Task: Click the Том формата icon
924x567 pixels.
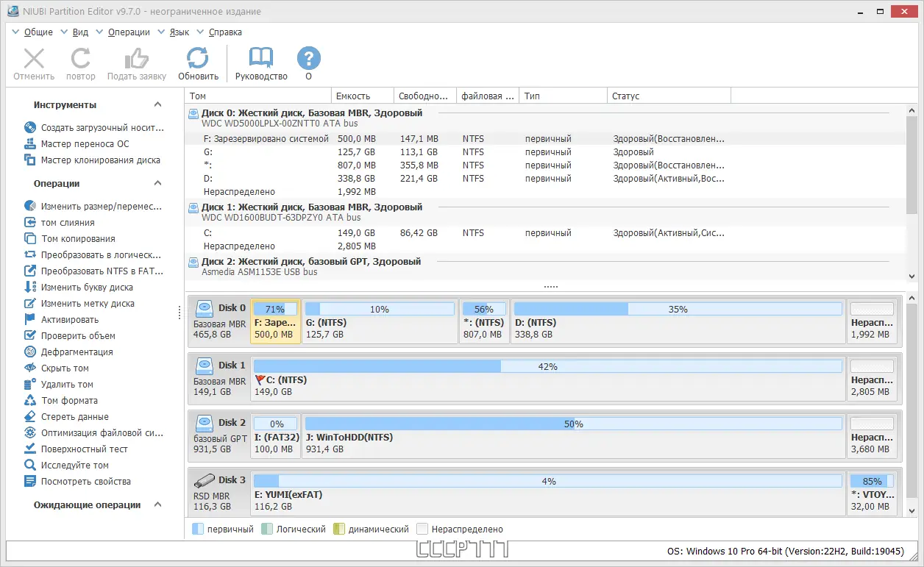Action: 30,401
